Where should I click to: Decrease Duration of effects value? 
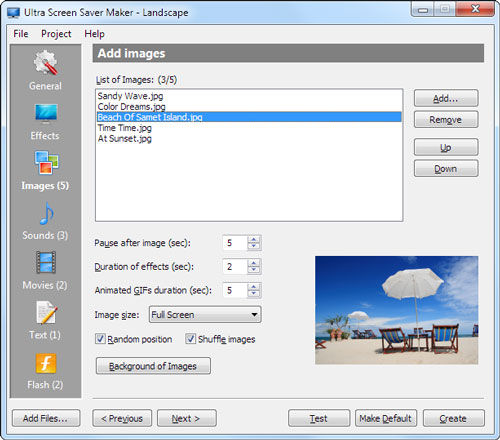pyautogui.click(x=254, y=270)
